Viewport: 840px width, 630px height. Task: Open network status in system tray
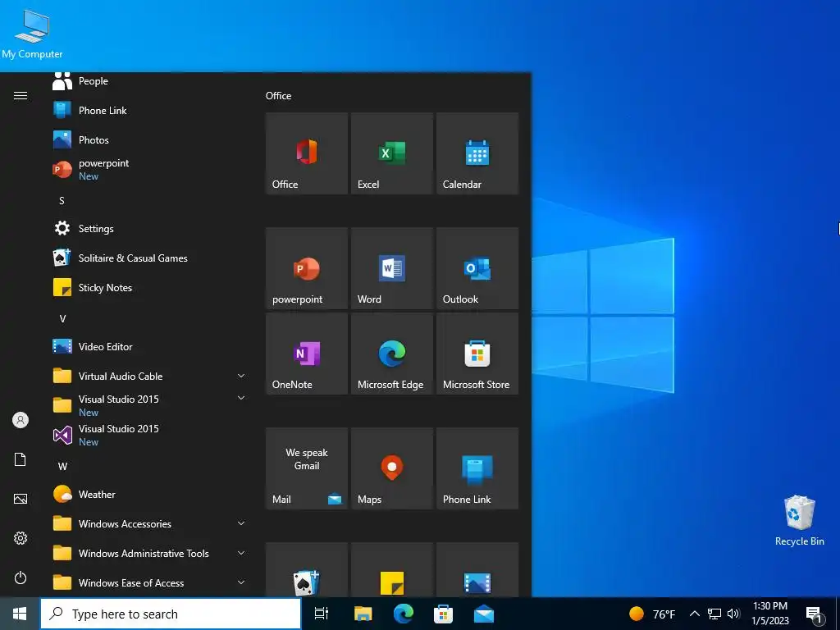point(714,614)
